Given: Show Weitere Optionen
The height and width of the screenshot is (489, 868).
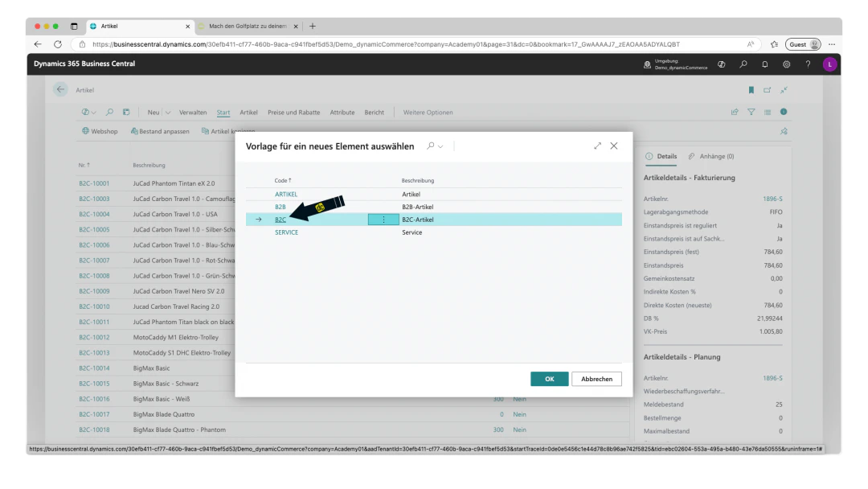Looking at the screenshot, I should (428, 113).
